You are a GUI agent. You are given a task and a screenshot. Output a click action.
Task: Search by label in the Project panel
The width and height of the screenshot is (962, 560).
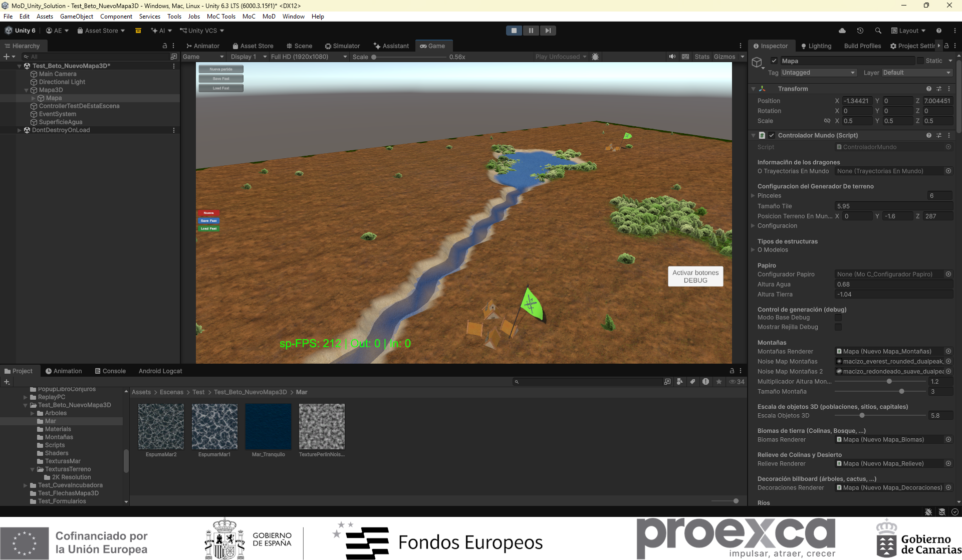click(692, 382)
